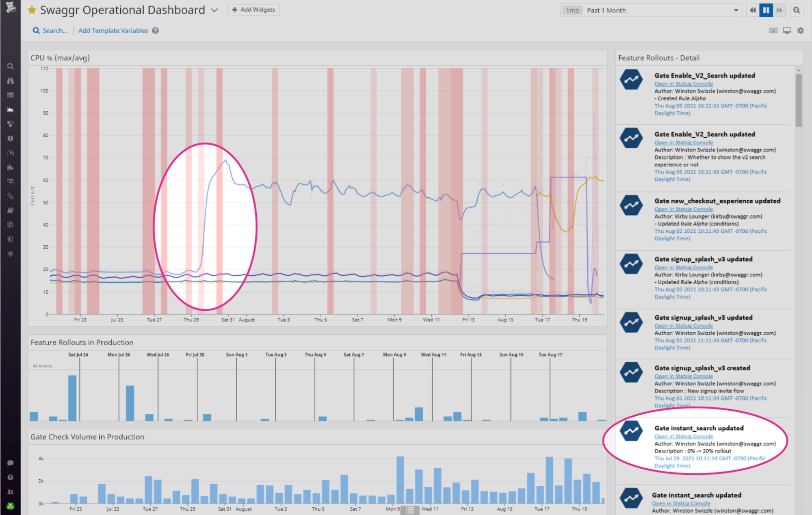Enable fullscreen TV mode for the dashboard

(x=787, y=30)
